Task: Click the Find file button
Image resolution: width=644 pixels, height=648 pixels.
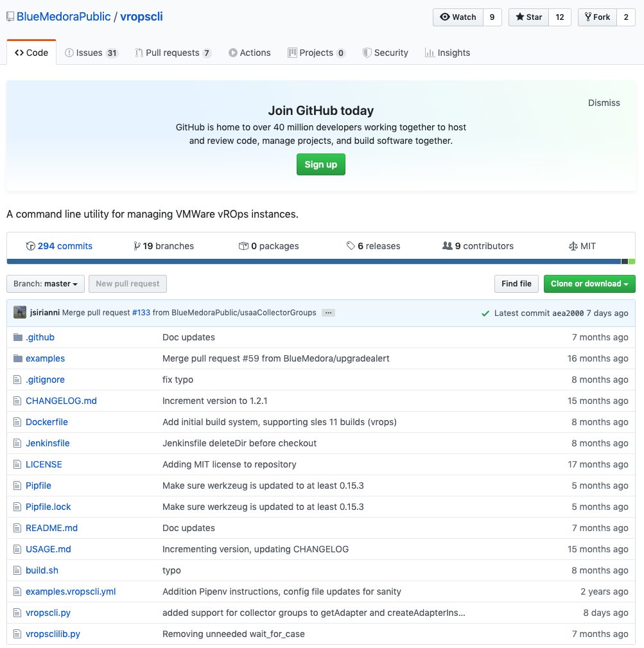Action: tap(516, 284)
